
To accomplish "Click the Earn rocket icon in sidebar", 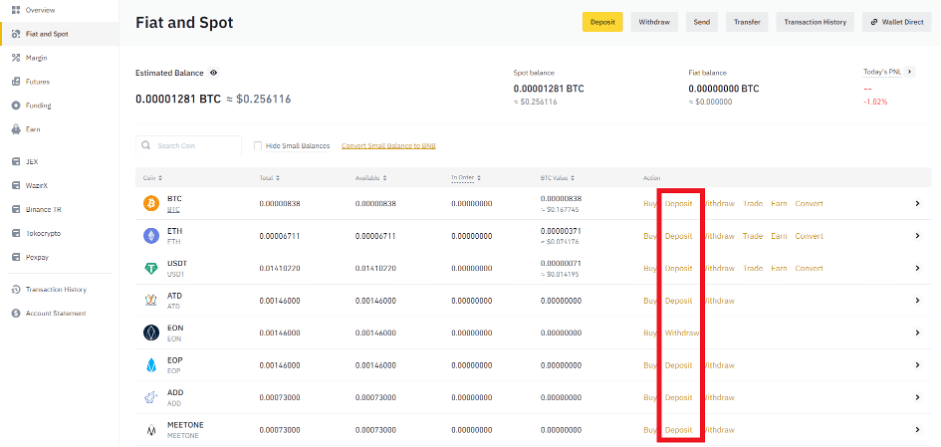I will (16, 129).
